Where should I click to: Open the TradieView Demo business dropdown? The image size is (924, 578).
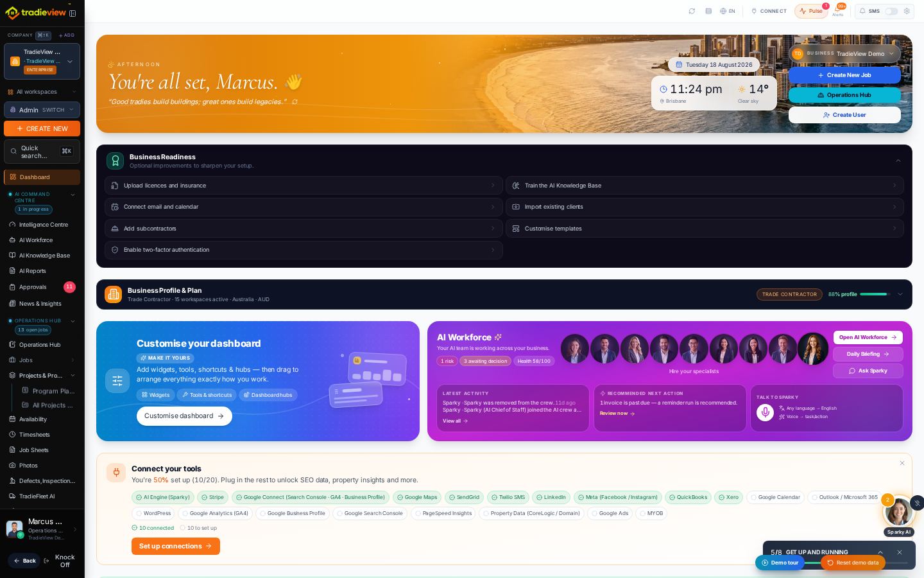(844, 54)
